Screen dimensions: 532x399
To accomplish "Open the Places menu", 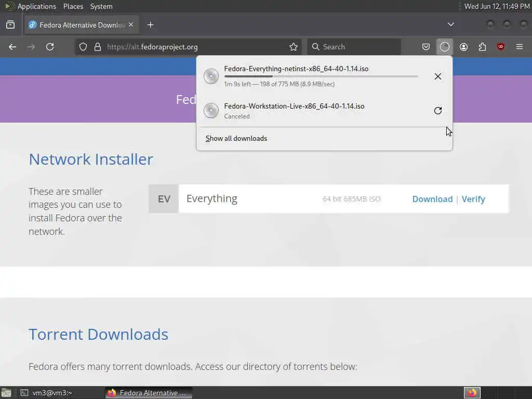I will coord(73,6).
